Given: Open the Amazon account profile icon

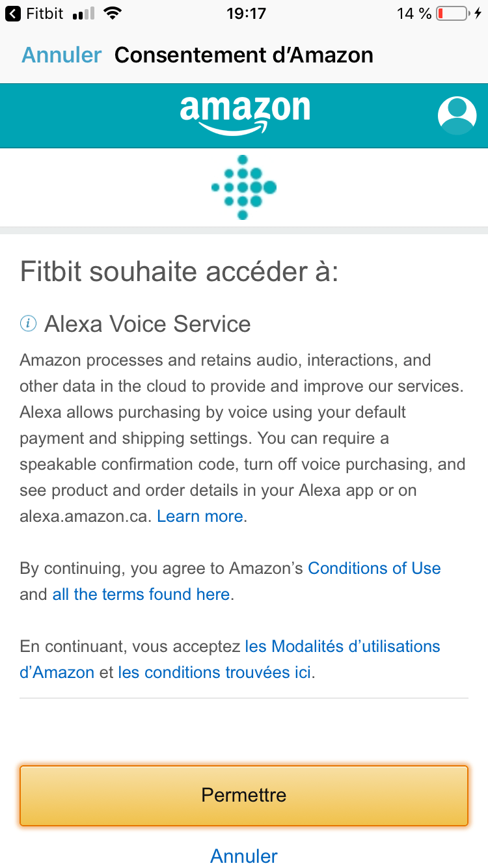Looking at the screenshot, I should point(457,115).
